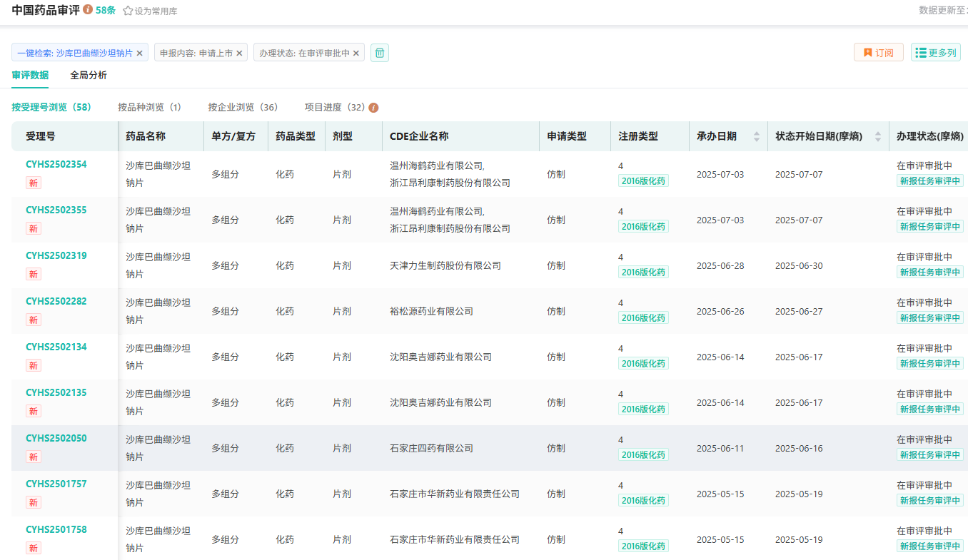Click the star icon to 设为常用库
Image resolution: width=968 pixels, height=560 pixels.
[128, 11]
